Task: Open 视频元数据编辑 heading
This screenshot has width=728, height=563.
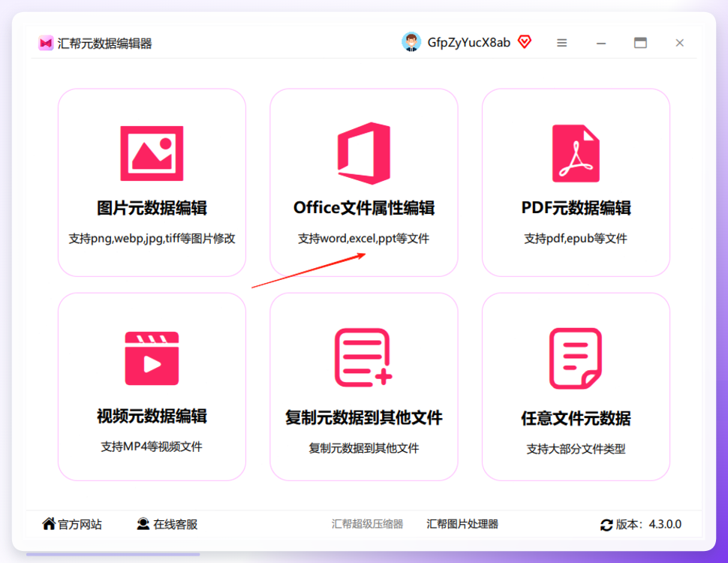Action: pyautogui.click(x=152, y=416)
